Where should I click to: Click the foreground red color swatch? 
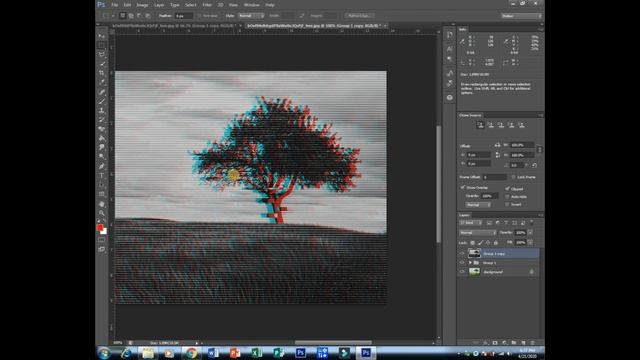tap(100, 227)
